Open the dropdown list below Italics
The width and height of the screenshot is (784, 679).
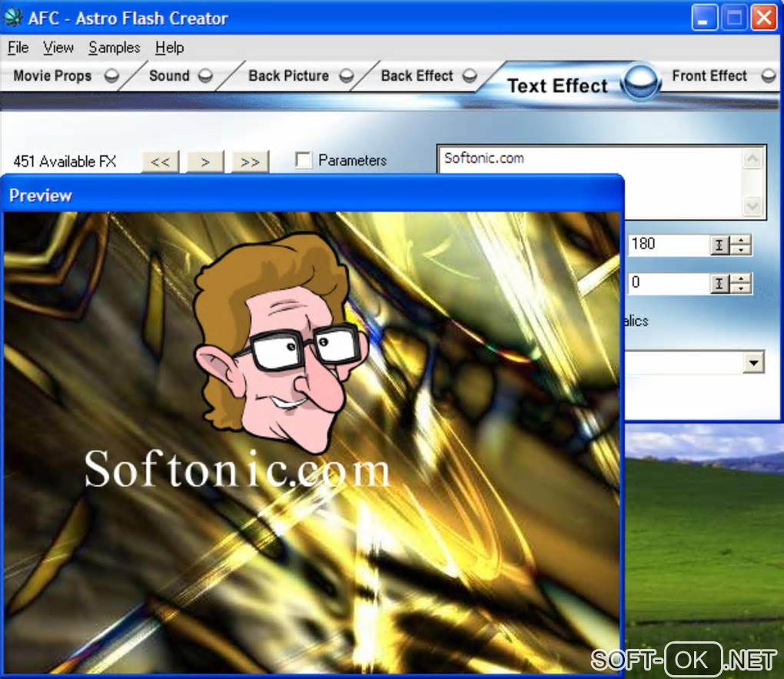(753, 362)
